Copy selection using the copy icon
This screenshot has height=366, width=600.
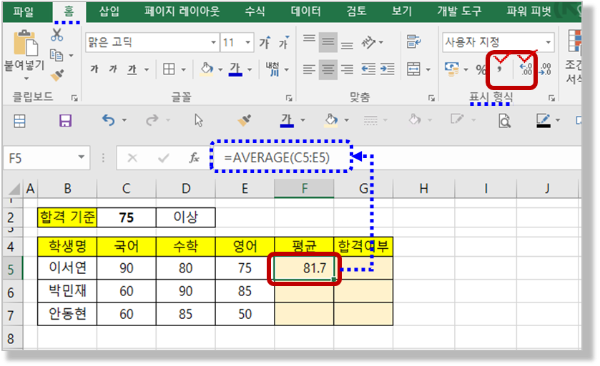coord(57,55)
